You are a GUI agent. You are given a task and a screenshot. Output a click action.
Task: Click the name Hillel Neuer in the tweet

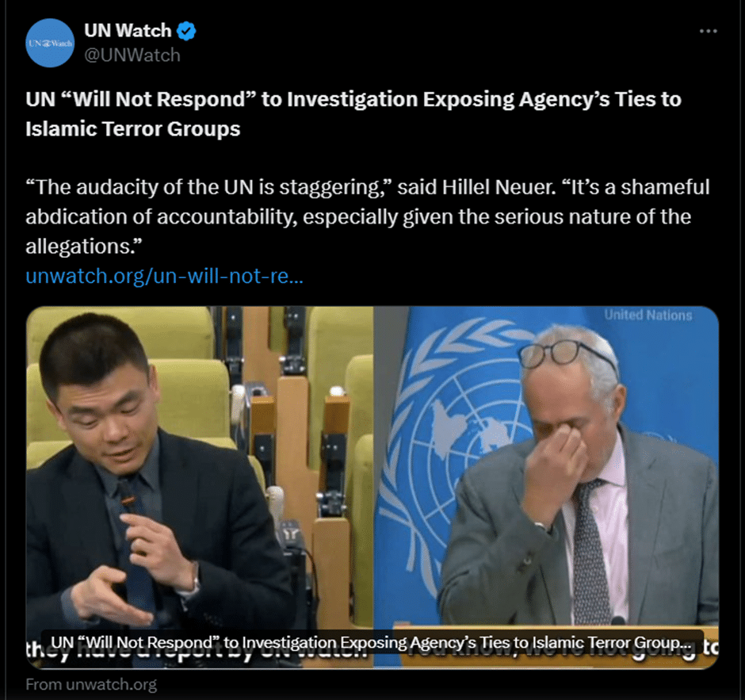499,187
